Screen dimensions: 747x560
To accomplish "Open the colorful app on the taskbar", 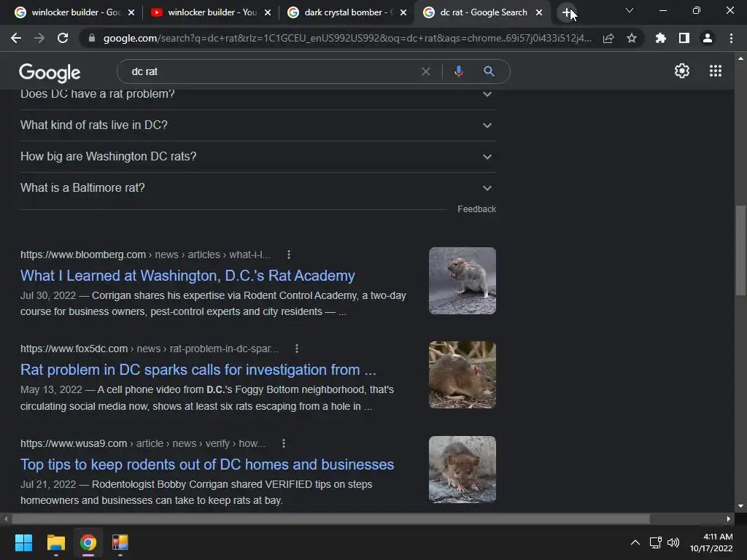I will 120,542.
